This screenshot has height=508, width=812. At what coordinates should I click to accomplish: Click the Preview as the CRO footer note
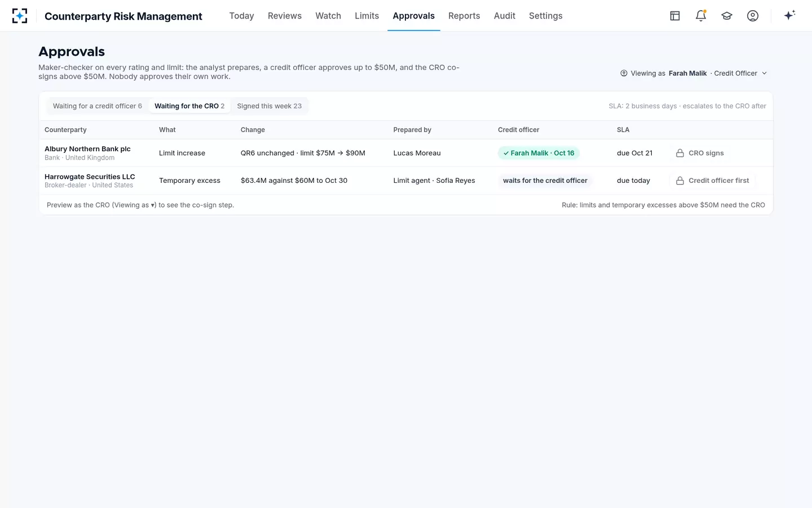(140, 205)
